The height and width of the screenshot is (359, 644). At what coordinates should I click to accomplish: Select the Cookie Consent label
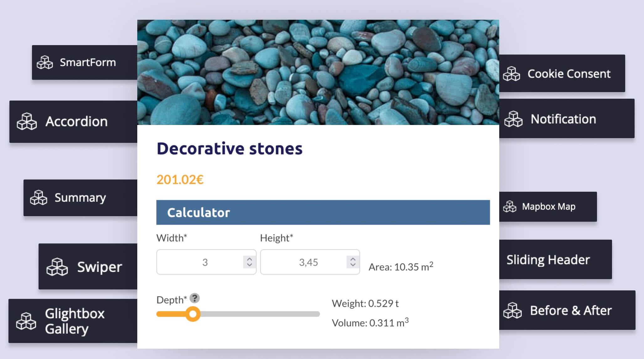pyautogui.click(x=569, y=74)
